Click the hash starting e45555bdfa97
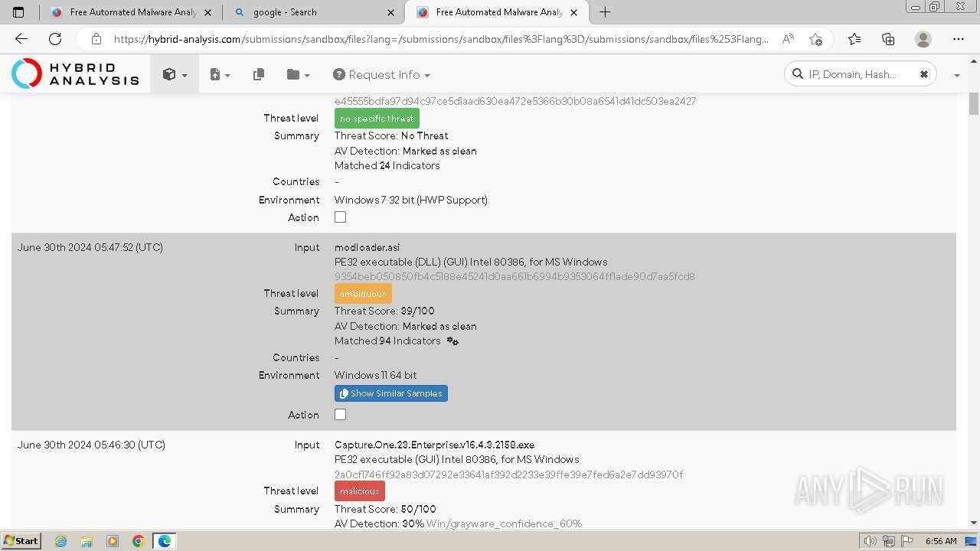The height and width of the screenshot is (551, 980). [x=515, y=101]
